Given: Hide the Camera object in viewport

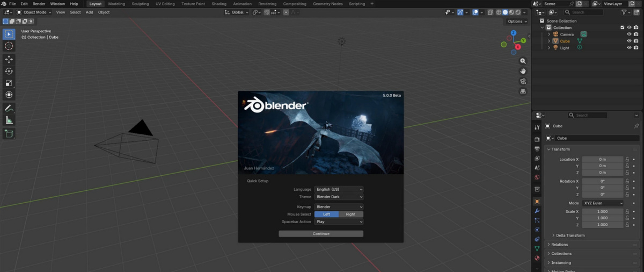Looking at the screenshot, I should pos(629,34).
